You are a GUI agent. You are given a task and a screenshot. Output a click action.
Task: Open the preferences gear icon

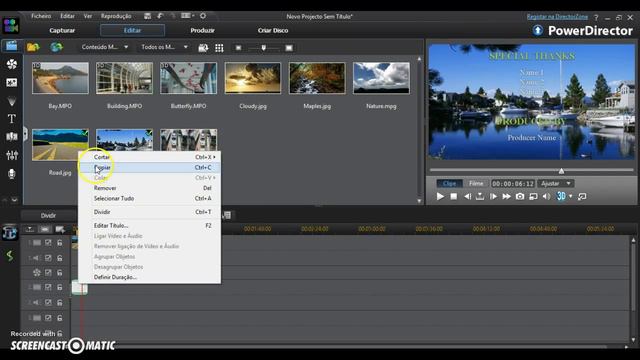(203, 16)
